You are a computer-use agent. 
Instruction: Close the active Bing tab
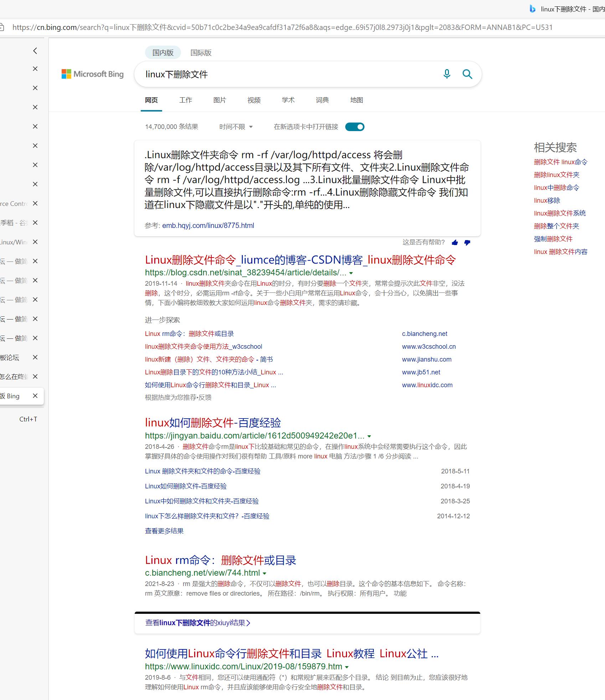pos(35,396)
